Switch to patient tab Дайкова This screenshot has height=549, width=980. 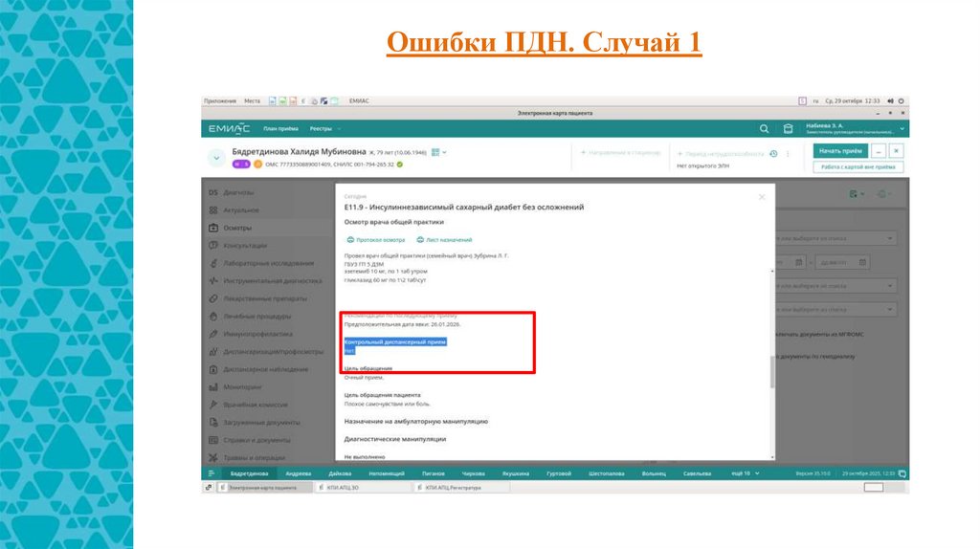tap(340, 473)
